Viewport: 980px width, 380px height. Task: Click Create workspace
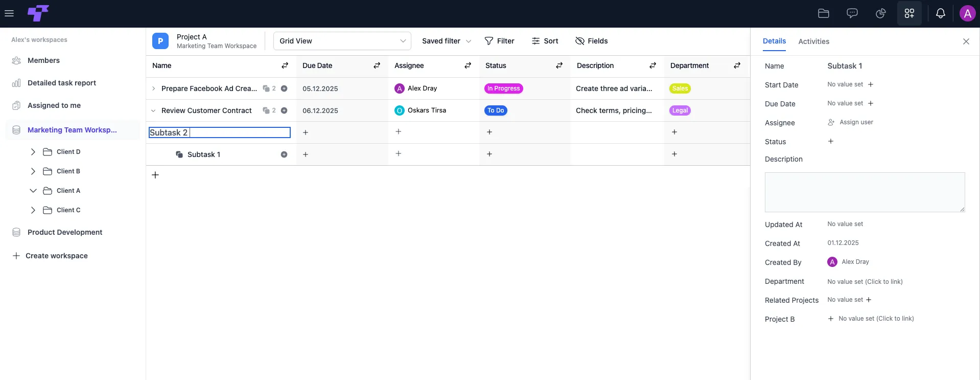tap(50, 256)
